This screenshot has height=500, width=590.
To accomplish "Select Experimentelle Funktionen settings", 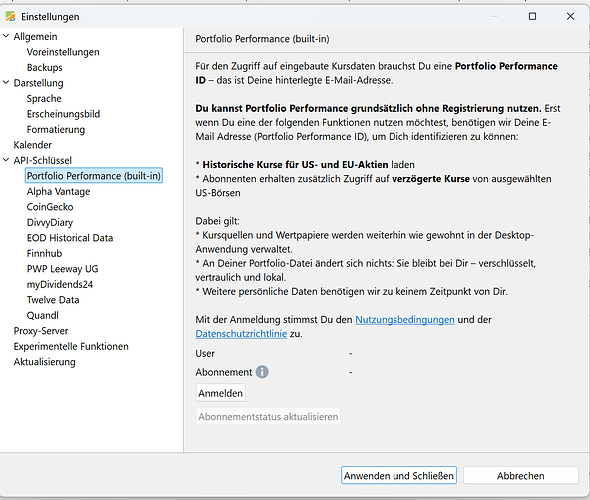I will [71, 347].
